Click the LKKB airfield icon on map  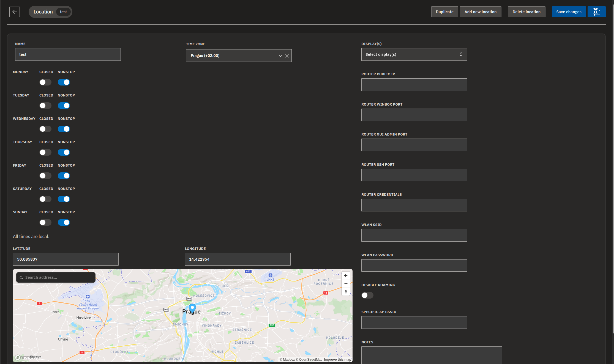click(x=271, y=275)
